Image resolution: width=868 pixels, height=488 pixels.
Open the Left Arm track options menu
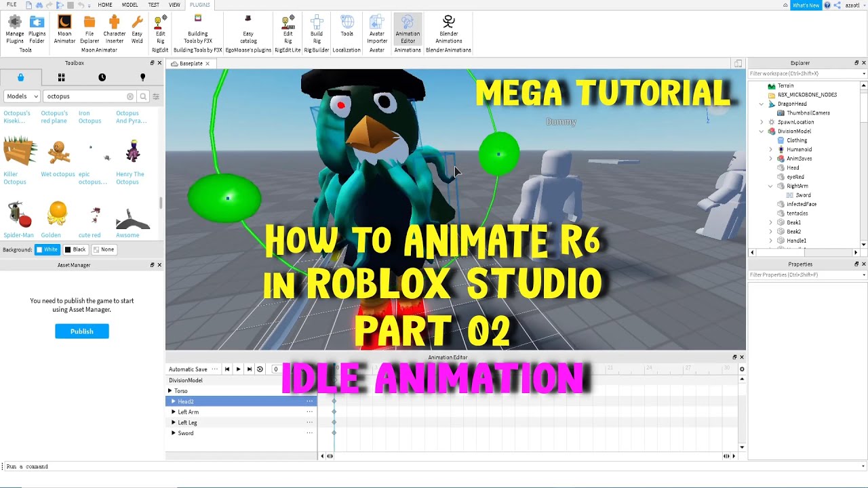[x=309, y=412]
